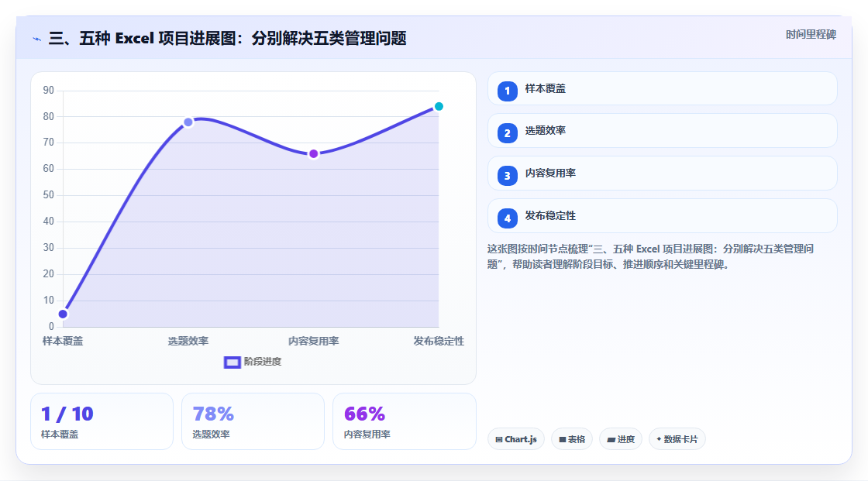Click the number 4 badge for 发布稳定性

pyautogui.click(x=507, y=218)
